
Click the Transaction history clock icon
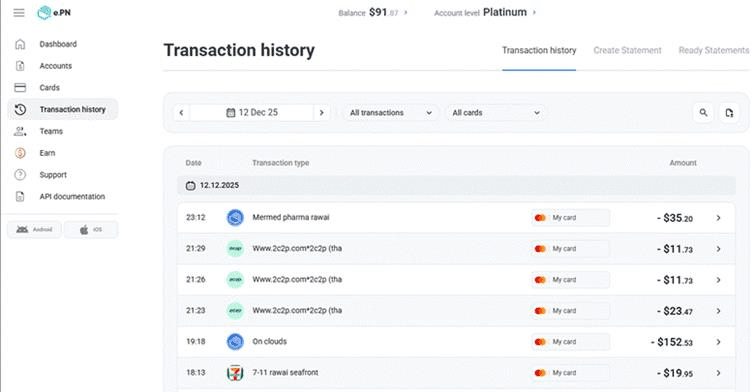20,109
